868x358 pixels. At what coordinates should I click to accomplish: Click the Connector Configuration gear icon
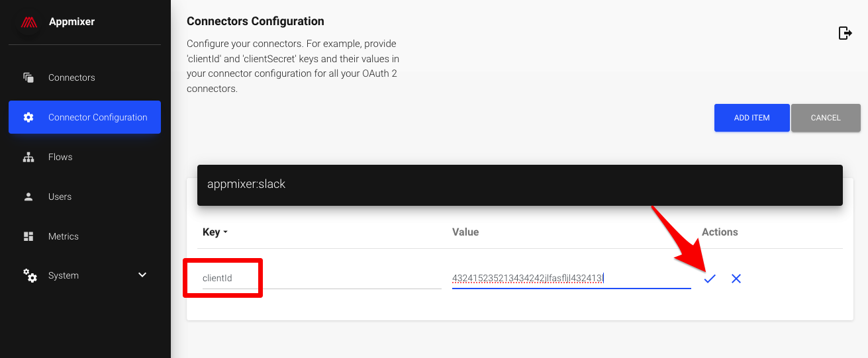pos(28,117)
